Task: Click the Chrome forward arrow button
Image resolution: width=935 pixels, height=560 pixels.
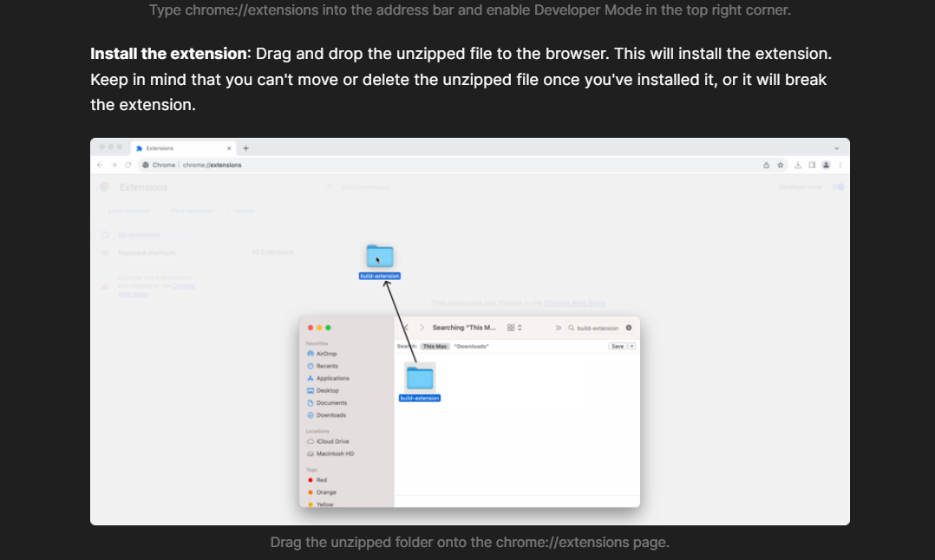Action: pos(114,165)
